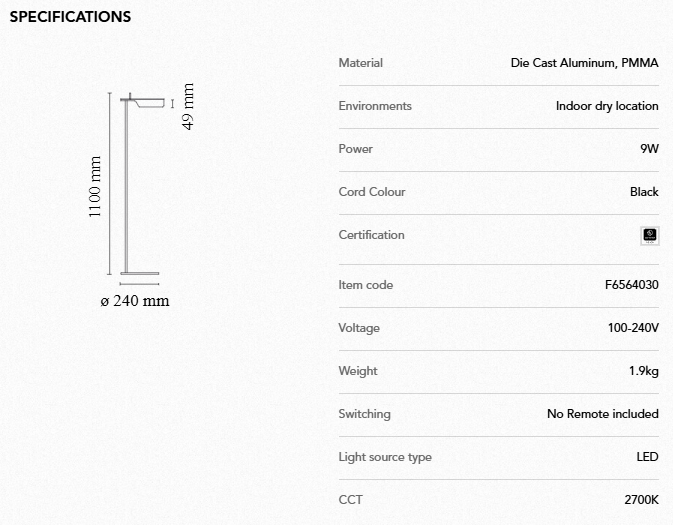The image size is (673, 525).
Task: Click the Die Cast Aluminum, PMMA value
Action: [584, 63]
